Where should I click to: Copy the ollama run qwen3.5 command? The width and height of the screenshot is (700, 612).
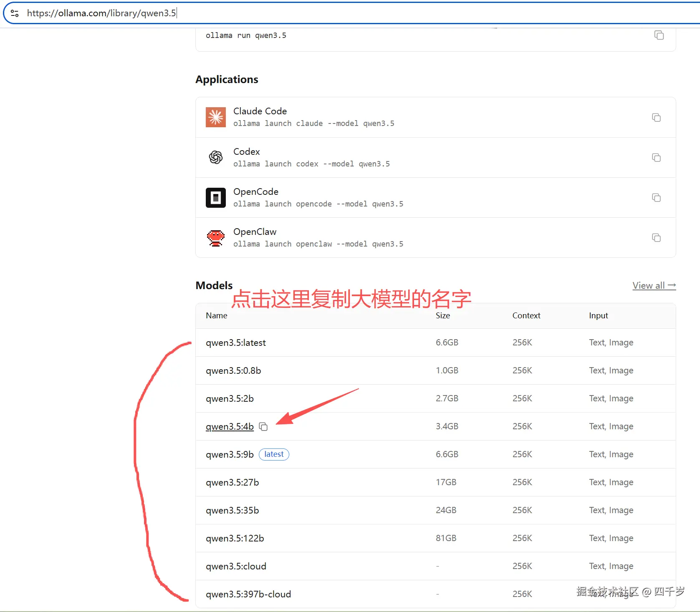(659, 35)
